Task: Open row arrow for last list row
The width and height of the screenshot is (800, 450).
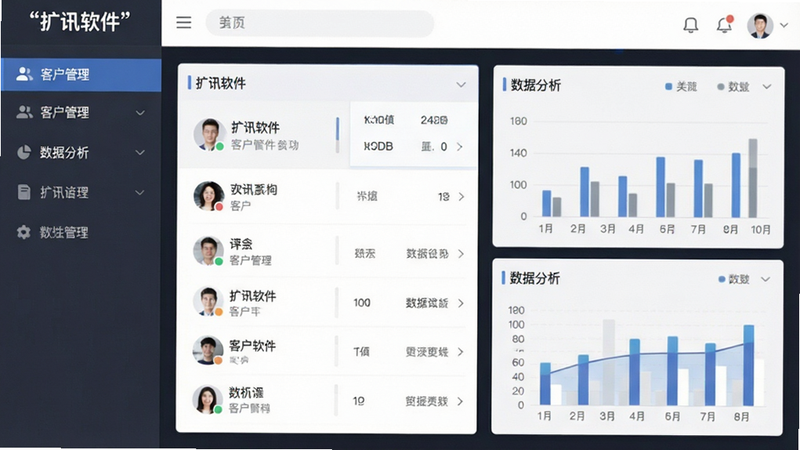Action: coord(460,402)
